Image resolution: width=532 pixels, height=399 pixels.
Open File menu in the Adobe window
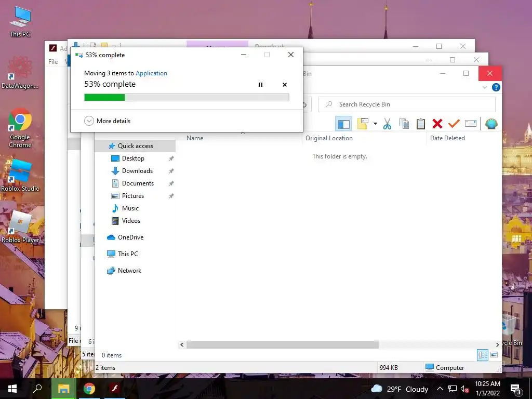(x=53, y=62)
